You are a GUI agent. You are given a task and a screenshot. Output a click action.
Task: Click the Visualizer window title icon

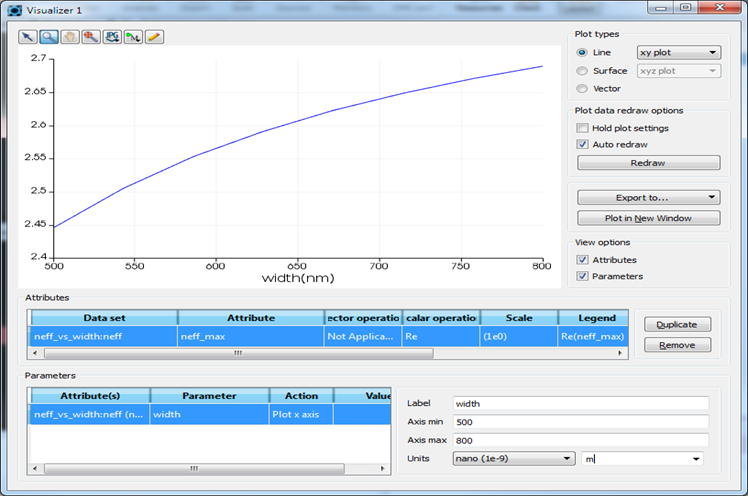[x=15, y=10]
